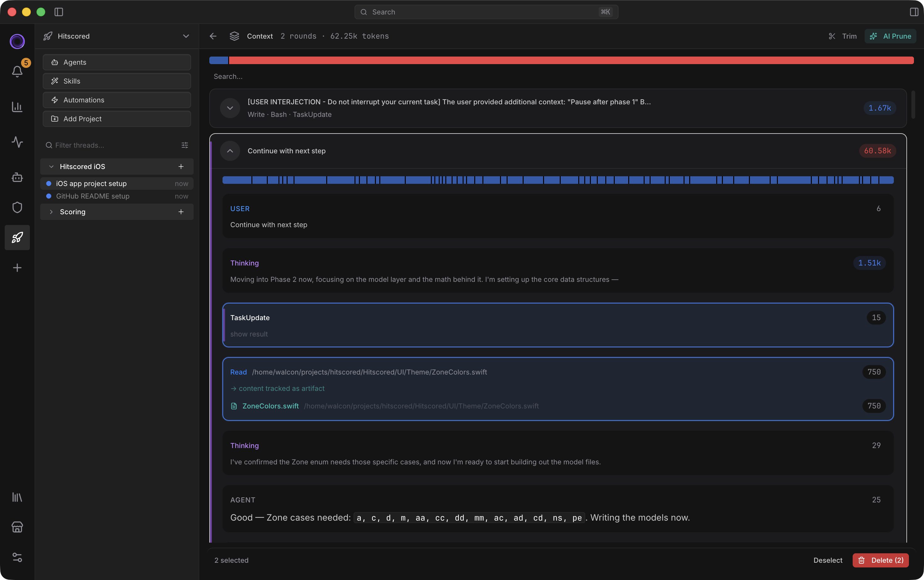
Task: Click the 2 selected status text
Action: 231,560
